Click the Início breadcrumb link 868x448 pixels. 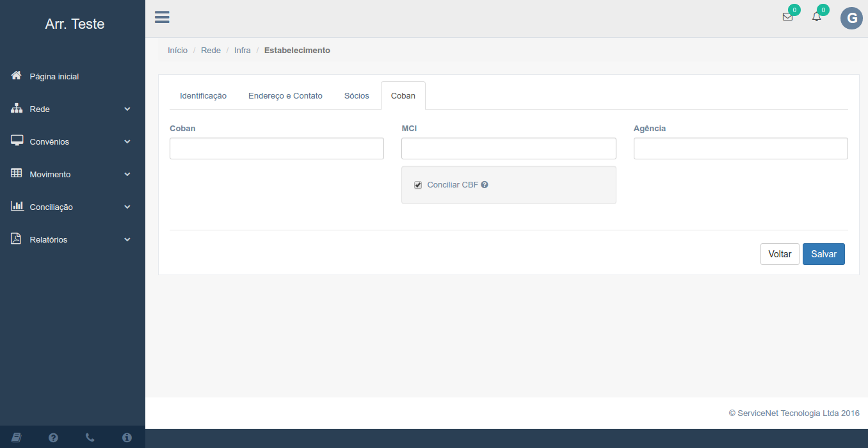click(177, 51)
